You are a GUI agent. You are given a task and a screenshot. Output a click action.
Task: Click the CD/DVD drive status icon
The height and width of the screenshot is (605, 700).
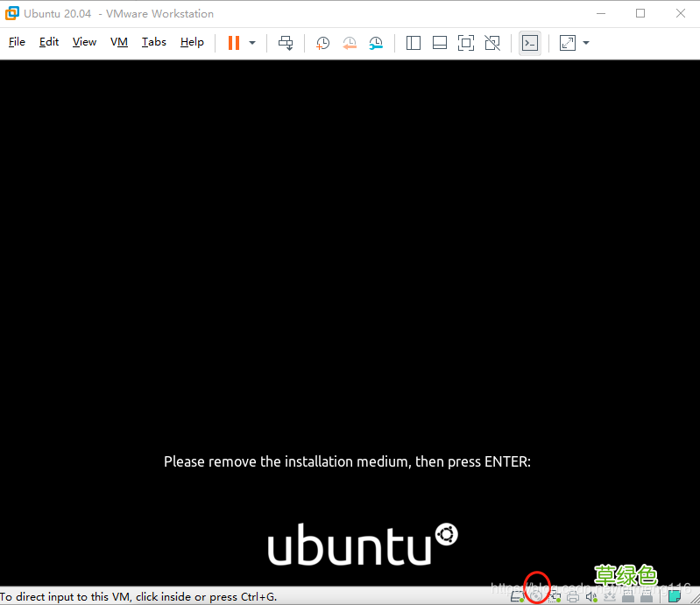pos(536,596)
